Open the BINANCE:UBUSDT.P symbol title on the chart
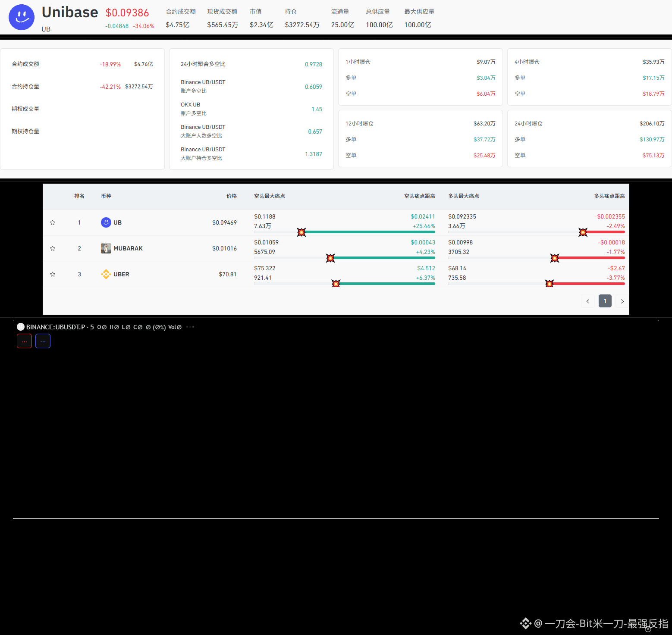This screenshot has height=635, width=672. 56,327
